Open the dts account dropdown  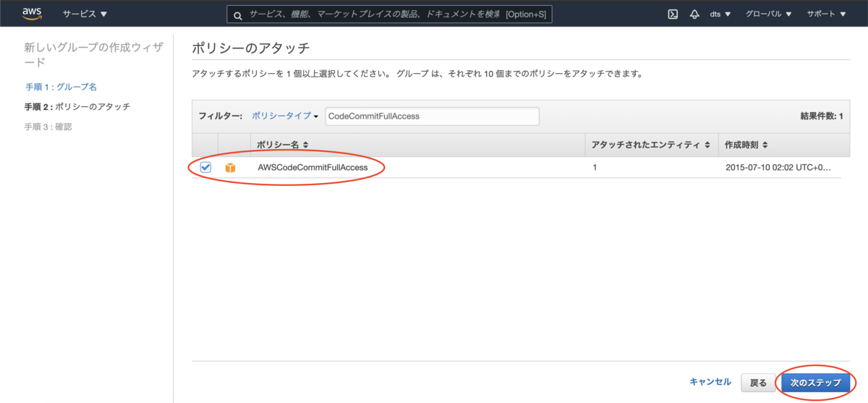pos(720,14)
